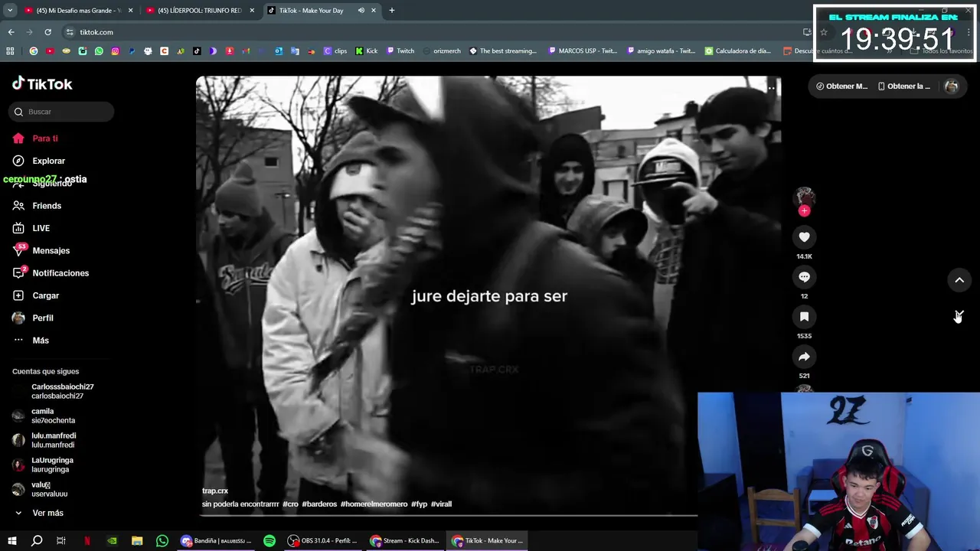Click the #cro hashtag

pyautogui.click(x=290, y=504)
